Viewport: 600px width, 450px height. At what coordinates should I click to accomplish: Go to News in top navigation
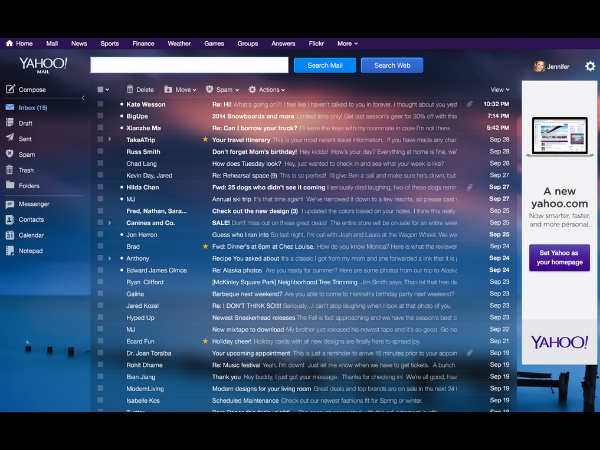pyautogui.click(x=79, y=44)
